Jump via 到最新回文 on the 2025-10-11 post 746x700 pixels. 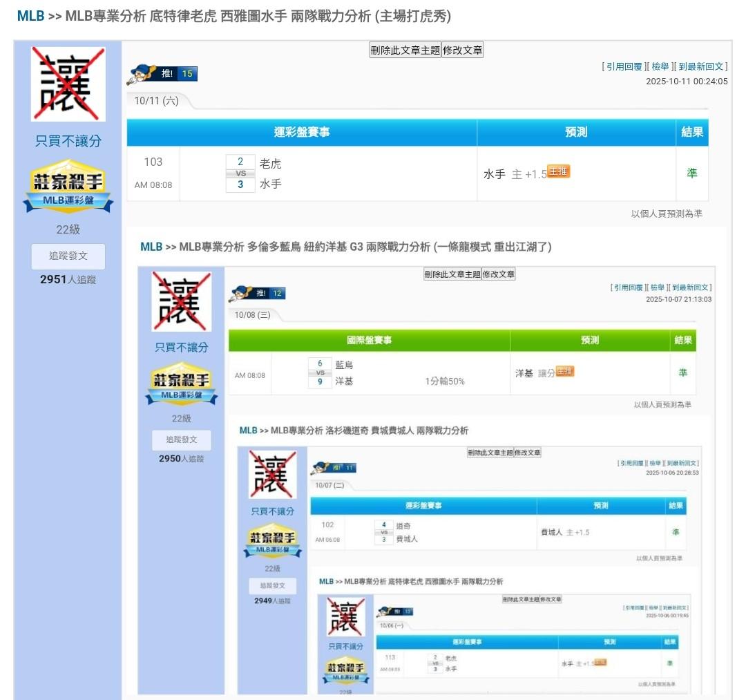click(x=701, y=66)
